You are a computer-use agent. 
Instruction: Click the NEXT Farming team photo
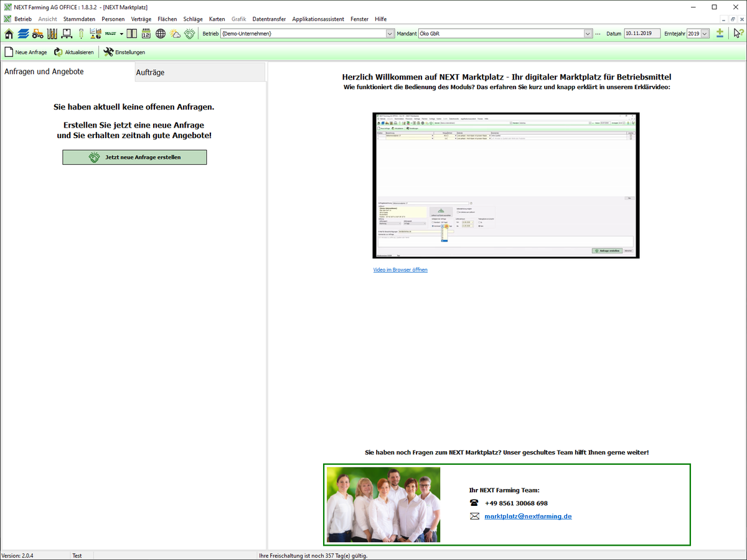click(x=383, y=505)
